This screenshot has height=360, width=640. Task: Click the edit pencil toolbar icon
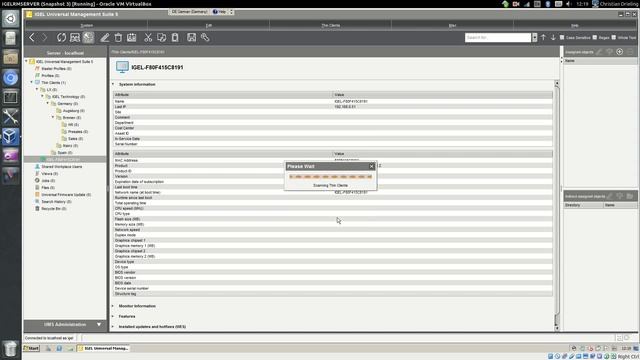[x=105, y=38]
